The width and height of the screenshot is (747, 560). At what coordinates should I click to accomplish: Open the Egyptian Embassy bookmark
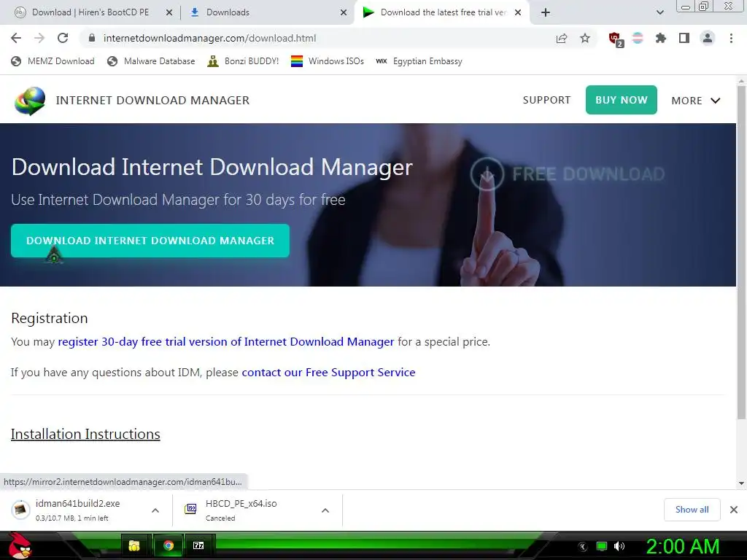pos(419,61)
